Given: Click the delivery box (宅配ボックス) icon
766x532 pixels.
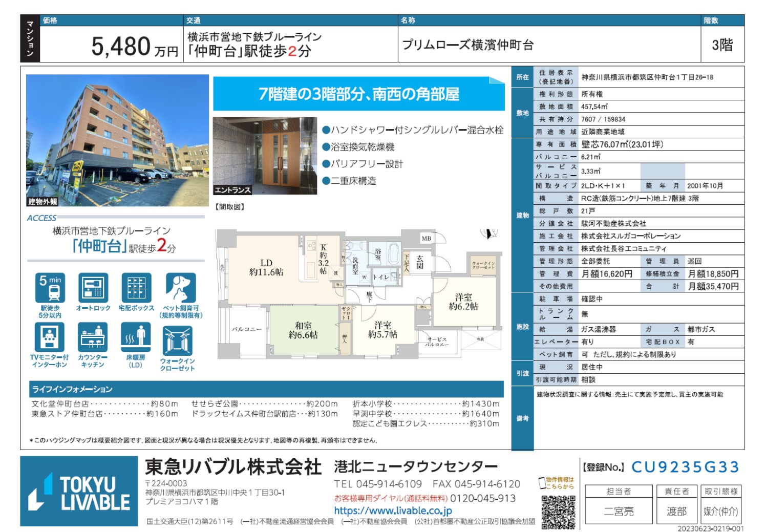Looking at the screenshot, I should pos(136,288).
